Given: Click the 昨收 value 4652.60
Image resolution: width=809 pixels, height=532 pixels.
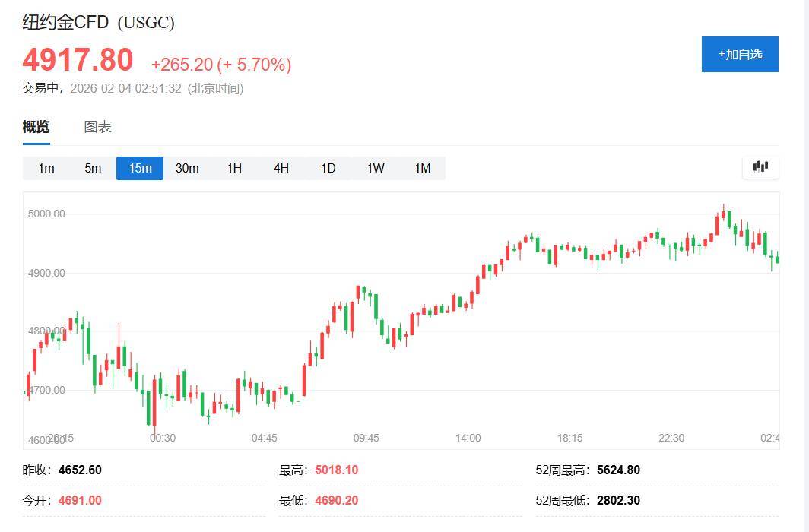Looking at the screenshot, I should [80, 470].
